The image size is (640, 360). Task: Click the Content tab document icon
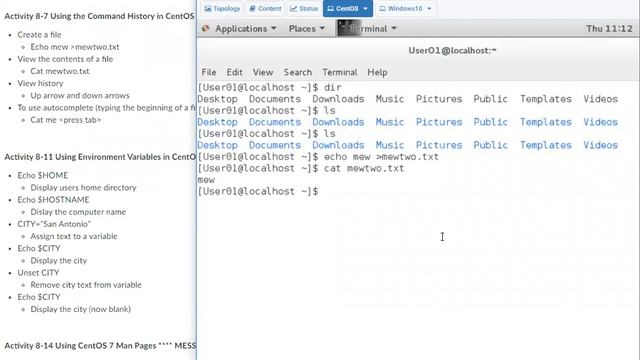(252, 9)
